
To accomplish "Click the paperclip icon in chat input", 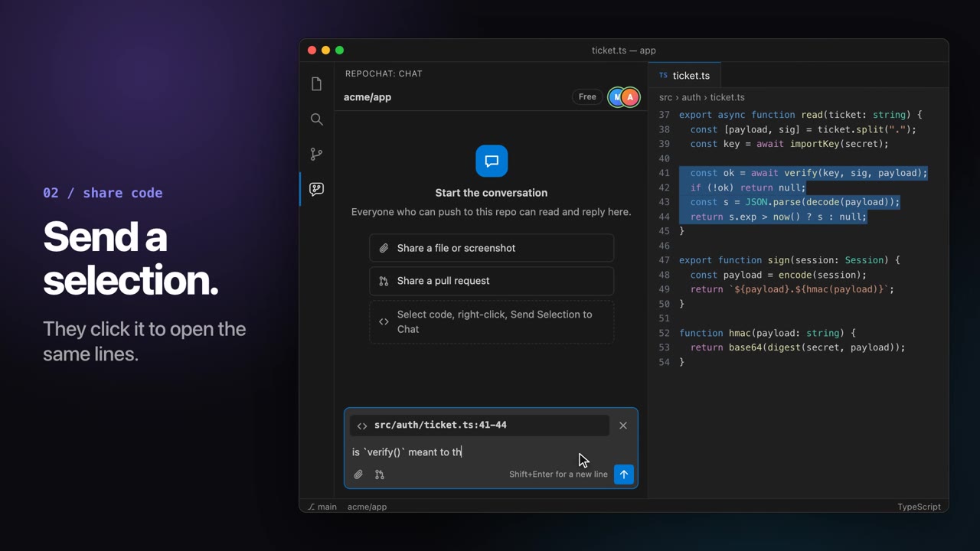I will [358, 474].
